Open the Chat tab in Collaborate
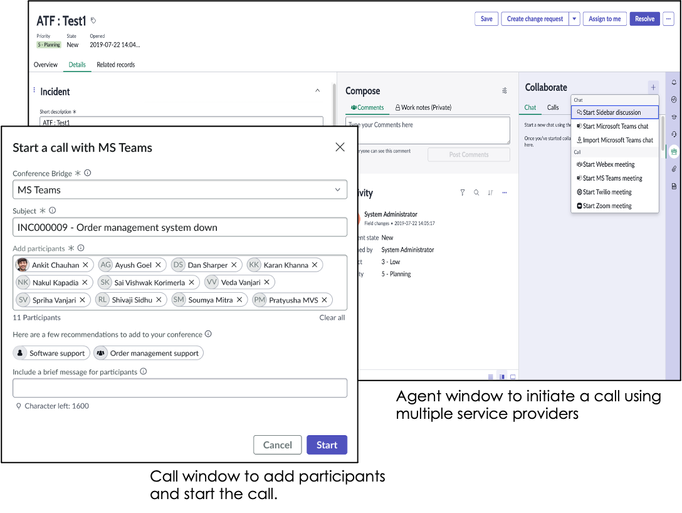 click(530, 107)
